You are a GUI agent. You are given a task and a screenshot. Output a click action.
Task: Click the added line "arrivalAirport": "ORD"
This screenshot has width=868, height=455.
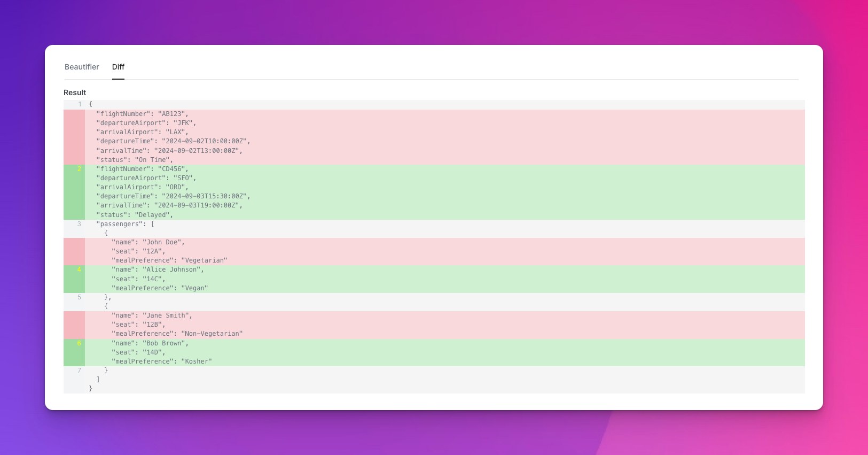point(142,187)
